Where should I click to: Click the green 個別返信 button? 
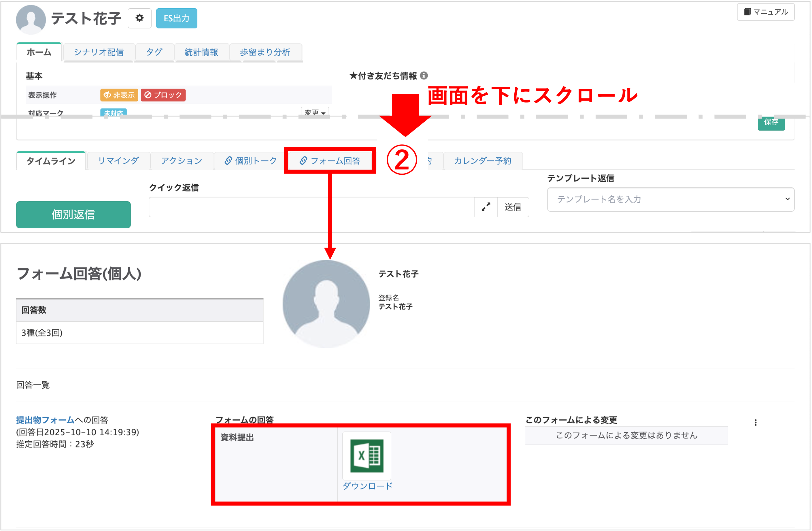(x=73, y=214)
